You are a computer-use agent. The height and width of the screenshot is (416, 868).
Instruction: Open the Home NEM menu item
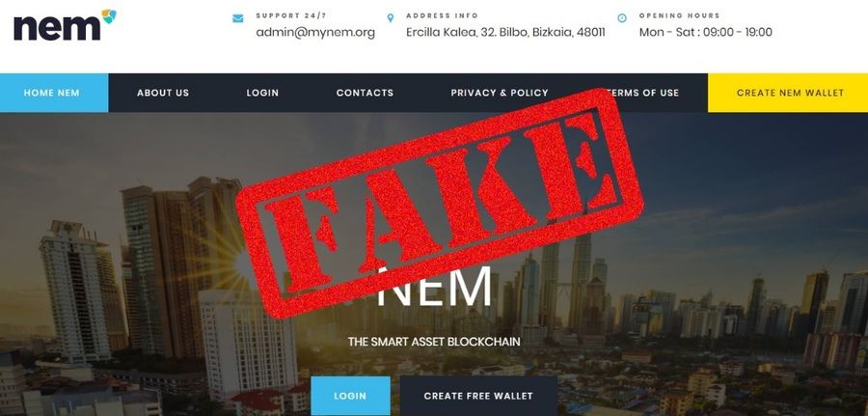click(x=51, y=93)
